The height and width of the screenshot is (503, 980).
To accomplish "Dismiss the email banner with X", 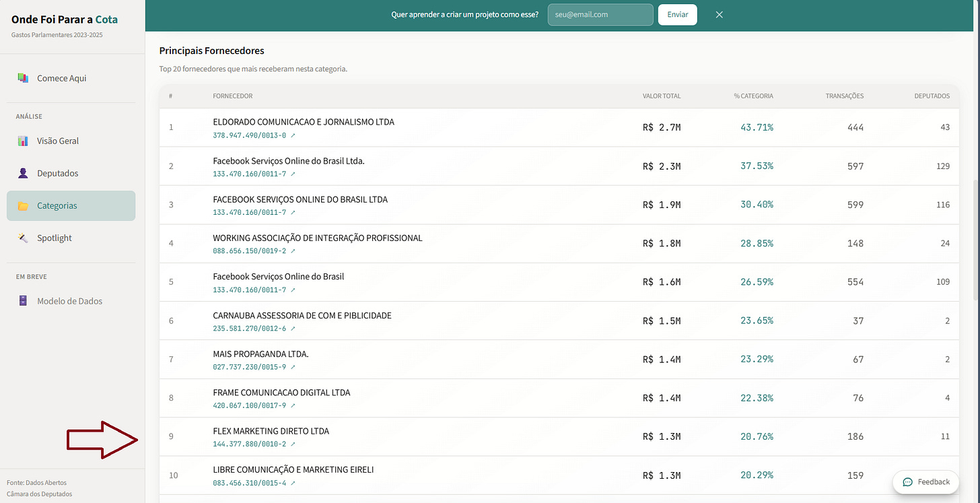I will (x=719, y=14).
